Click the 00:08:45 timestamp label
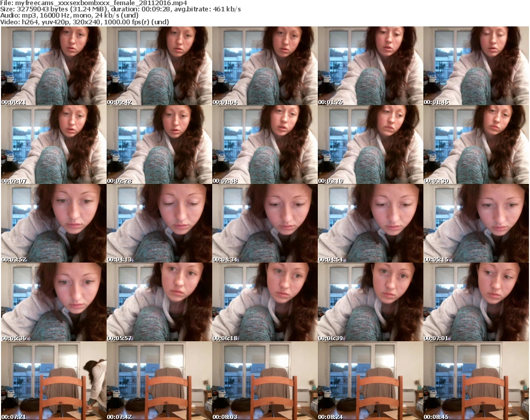Screen dimensions: 530x420 [x=436, y=416]
